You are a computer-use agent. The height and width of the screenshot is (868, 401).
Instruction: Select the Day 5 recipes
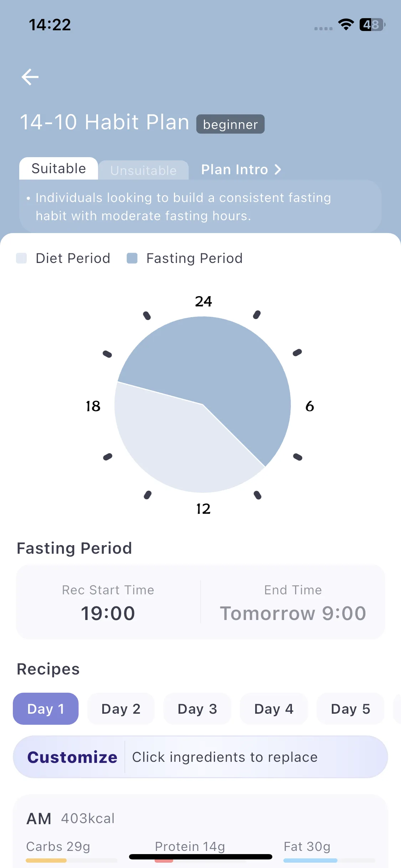350,709
